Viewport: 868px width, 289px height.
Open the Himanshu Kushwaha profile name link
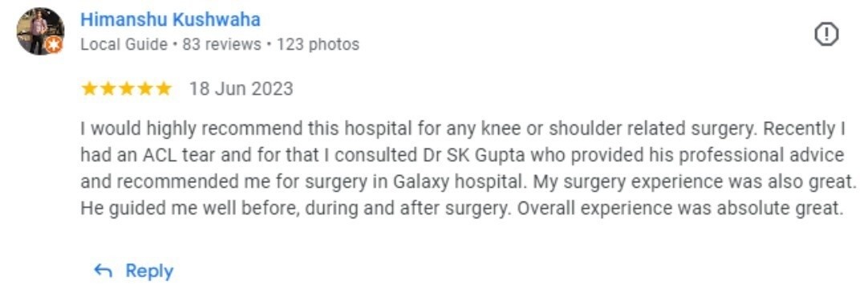171,20
